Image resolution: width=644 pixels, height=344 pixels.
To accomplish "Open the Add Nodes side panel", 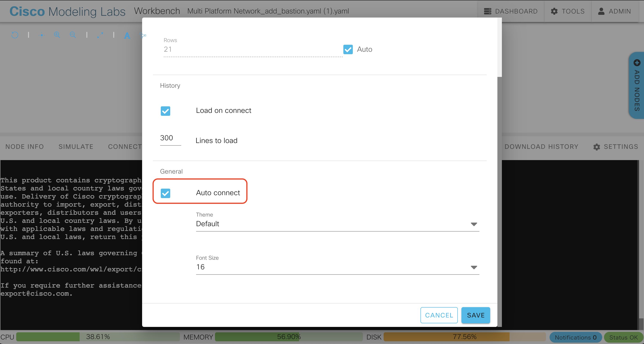I will pos(637,86).
